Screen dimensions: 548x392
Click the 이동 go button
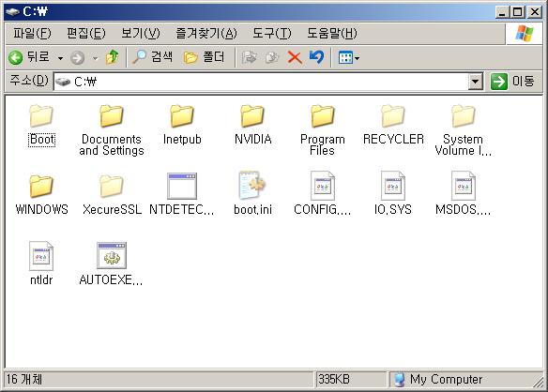point(512,82)
